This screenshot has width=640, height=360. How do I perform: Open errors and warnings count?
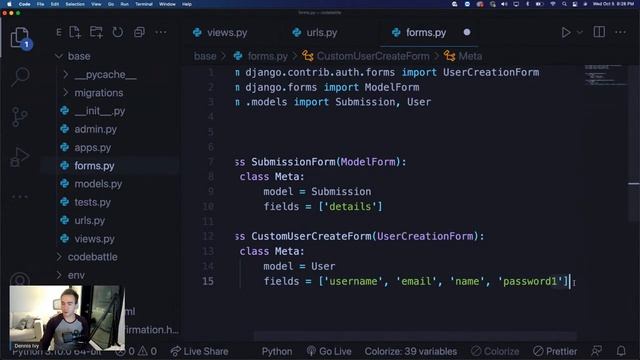[x=136, y=351]
